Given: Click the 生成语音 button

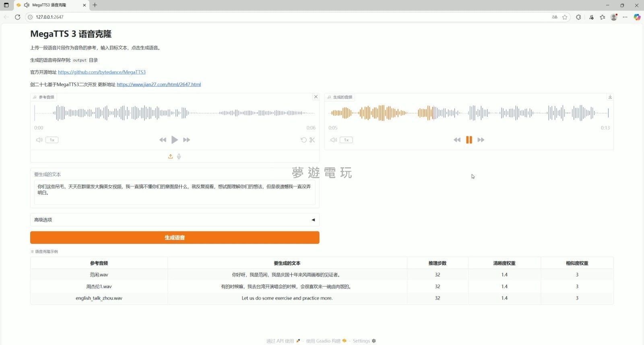Looking at the screenshot, I should point(175,237).
